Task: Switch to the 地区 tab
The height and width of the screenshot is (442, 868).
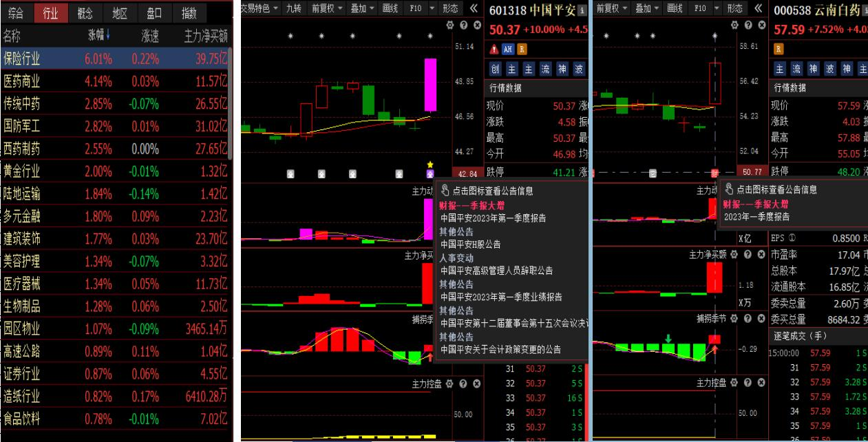Action: click(x=120, y=12)
